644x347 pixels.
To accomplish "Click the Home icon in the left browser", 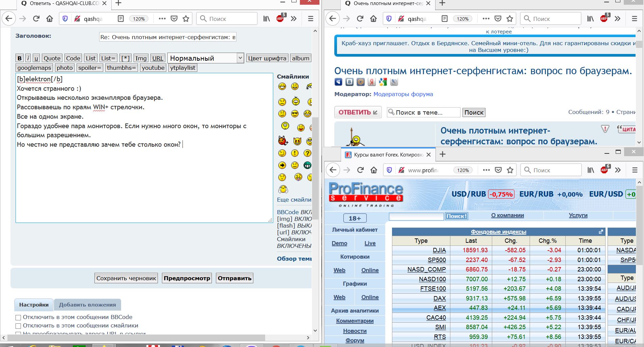I will pos(50,19).
